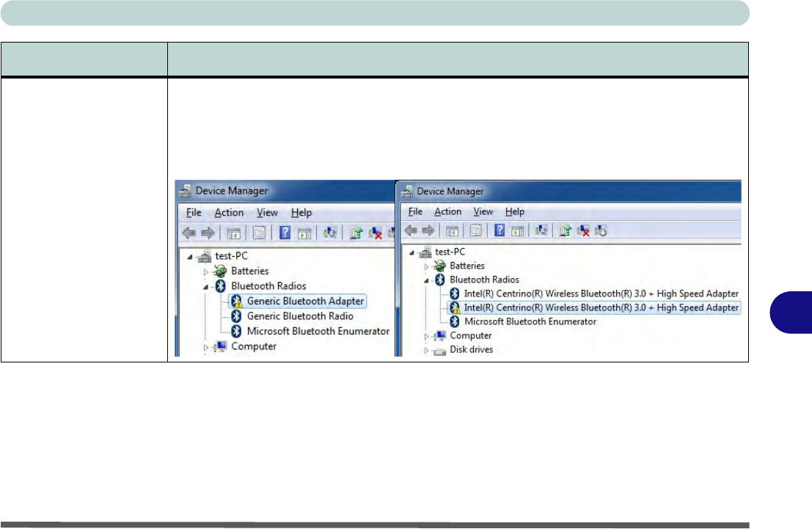Click the Disable device icon in right toolbar
The image size is (812, 529).
(x=601, y=230)
